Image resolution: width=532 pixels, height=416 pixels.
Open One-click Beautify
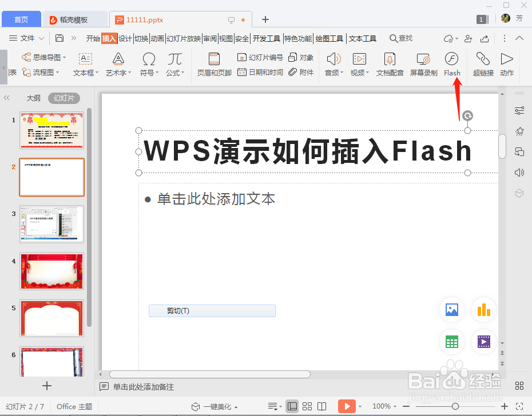215,406
